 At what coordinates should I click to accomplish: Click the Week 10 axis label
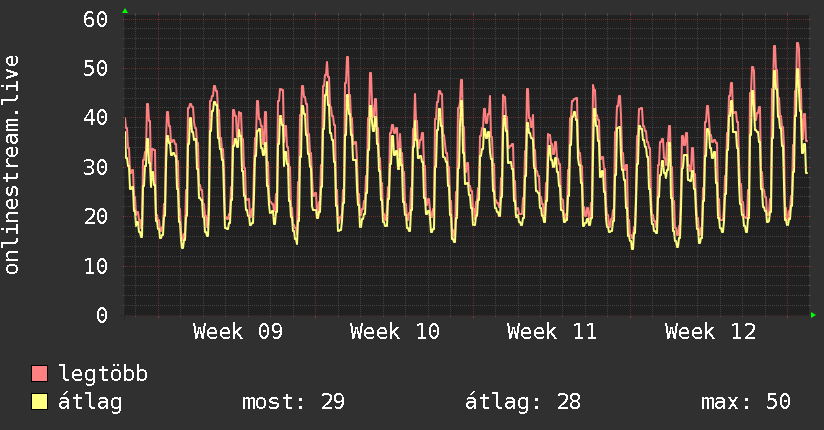click(395, 332)
